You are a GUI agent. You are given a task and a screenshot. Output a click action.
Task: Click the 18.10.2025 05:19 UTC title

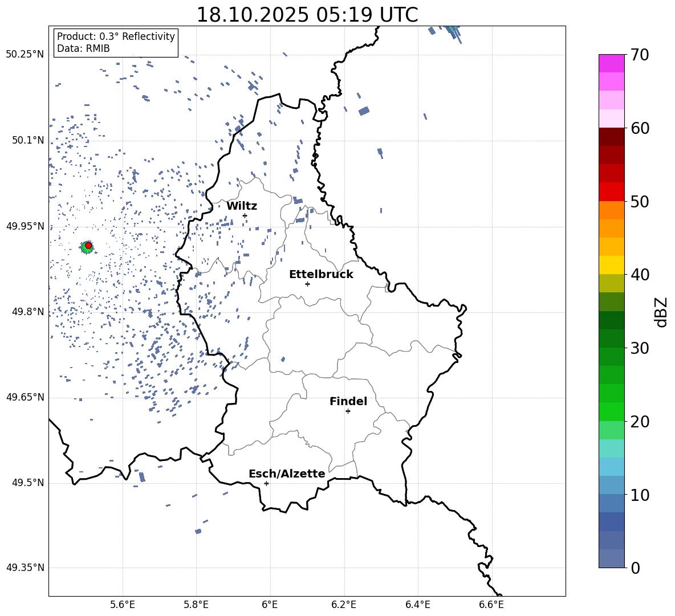307,15
